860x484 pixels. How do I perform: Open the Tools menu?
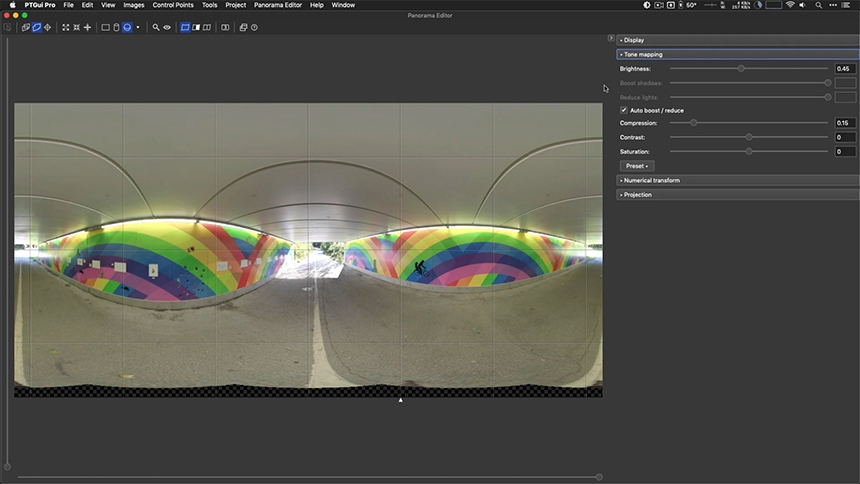pos(210,5)
